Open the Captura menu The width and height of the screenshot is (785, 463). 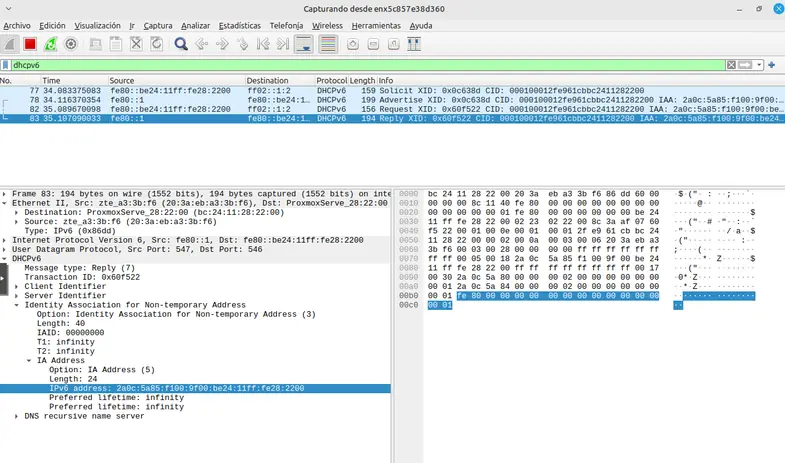pos(158,26)
